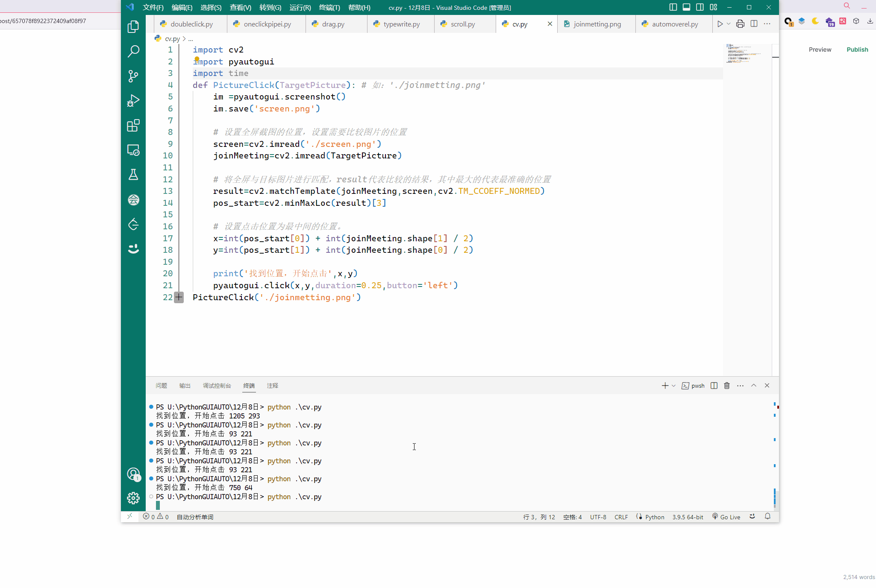Click the remote window indicator in the status bar
Image resolution: width=876 pixels, height=588 pixels.
tap(130, 516)
